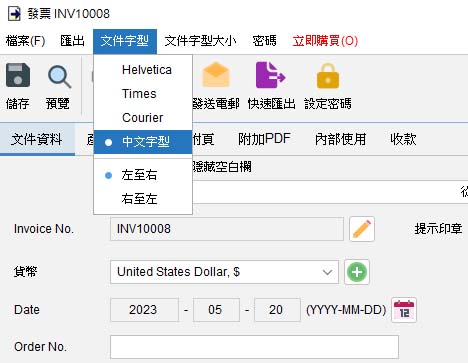This screenshot has height=363, width=468.
Task: Click the 隱藏空白欄 hide blank fields label
Action: coord(222,167)
